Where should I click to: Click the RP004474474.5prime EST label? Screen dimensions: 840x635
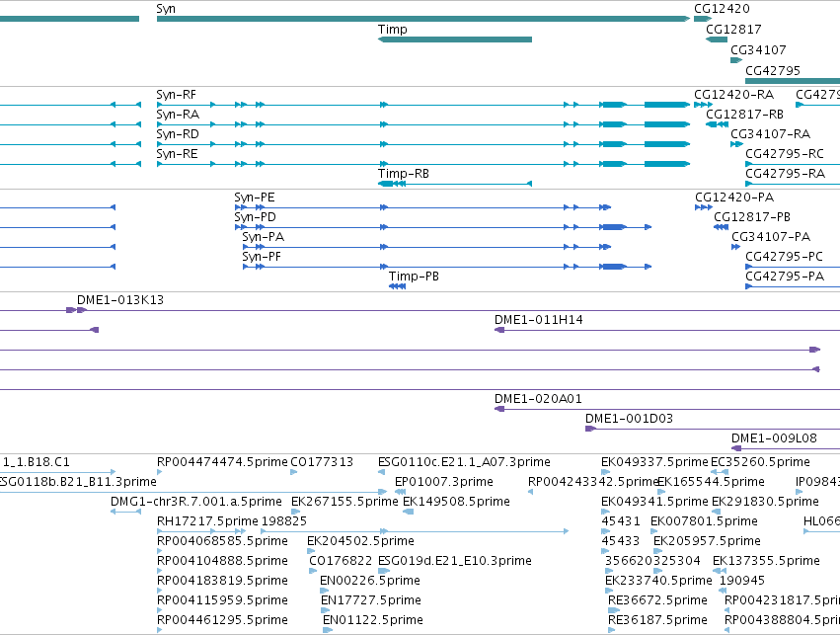(x=222, y=462)
